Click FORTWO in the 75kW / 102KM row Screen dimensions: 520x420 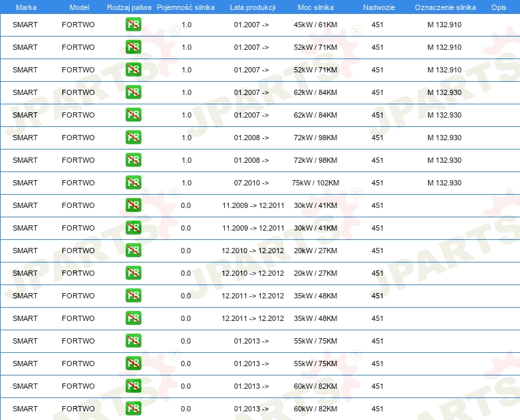78,183
